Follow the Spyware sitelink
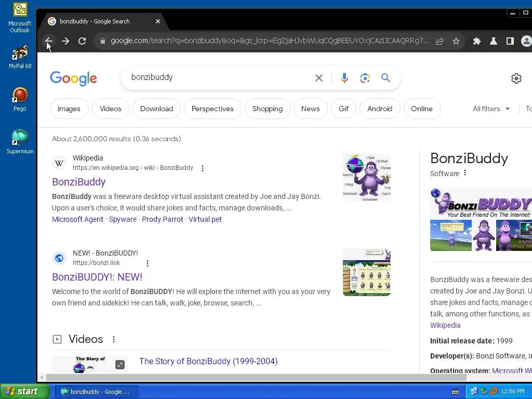This screenshot has height=399, width=532. (x=123, y=219)
